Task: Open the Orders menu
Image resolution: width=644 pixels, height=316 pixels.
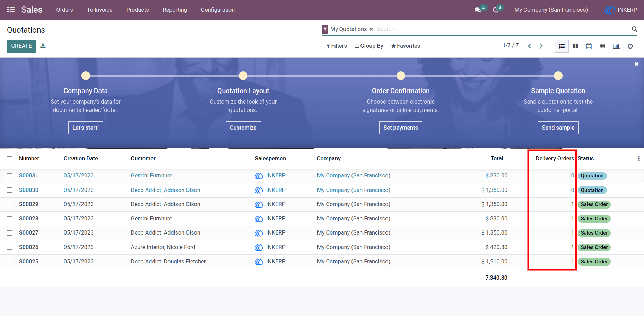Action: pos(64,10)
